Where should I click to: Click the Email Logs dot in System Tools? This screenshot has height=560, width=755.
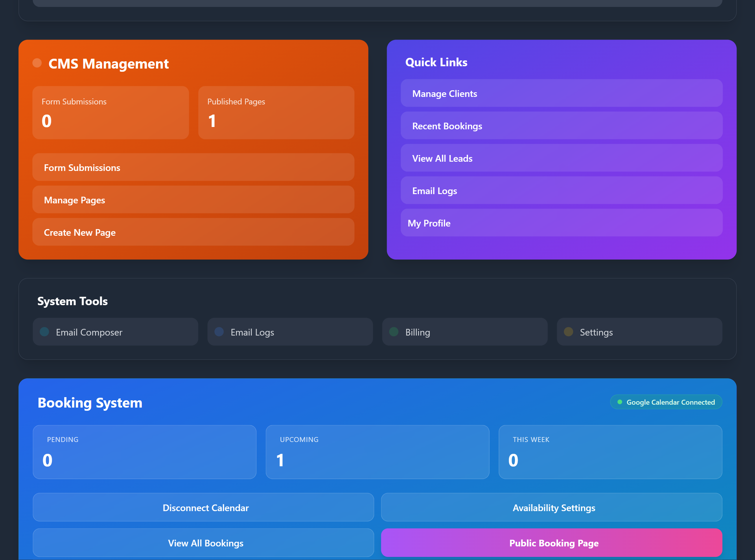(219, 331)
